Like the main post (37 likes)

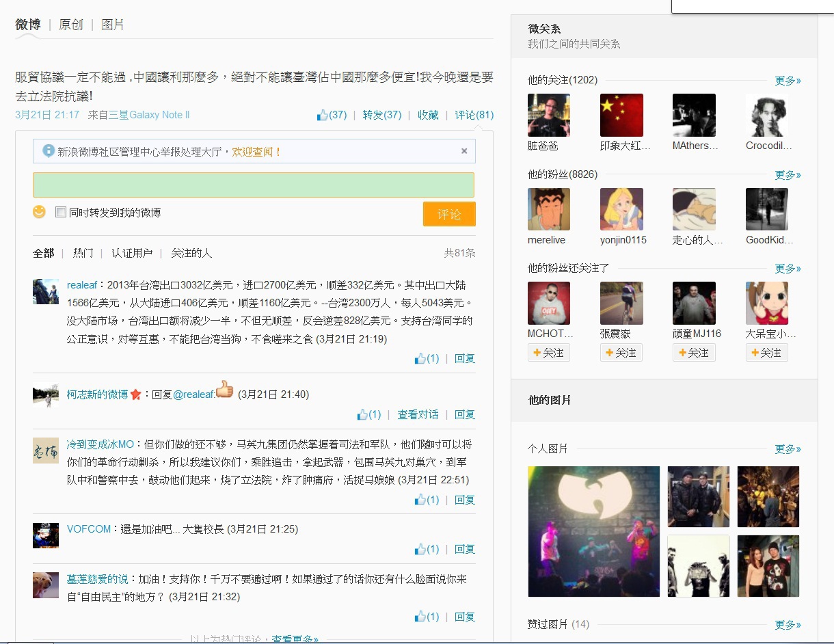(332, 115)
